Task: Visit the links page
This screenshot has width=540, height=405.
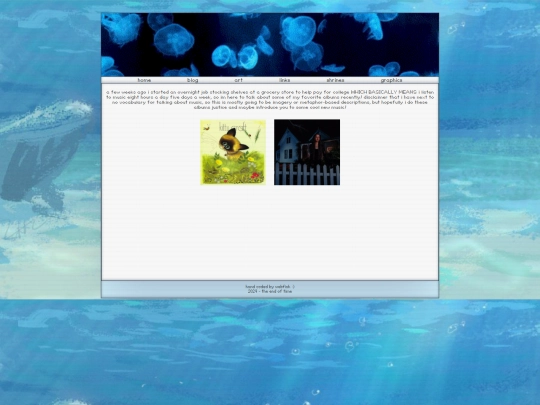Action: click(284, 80)
